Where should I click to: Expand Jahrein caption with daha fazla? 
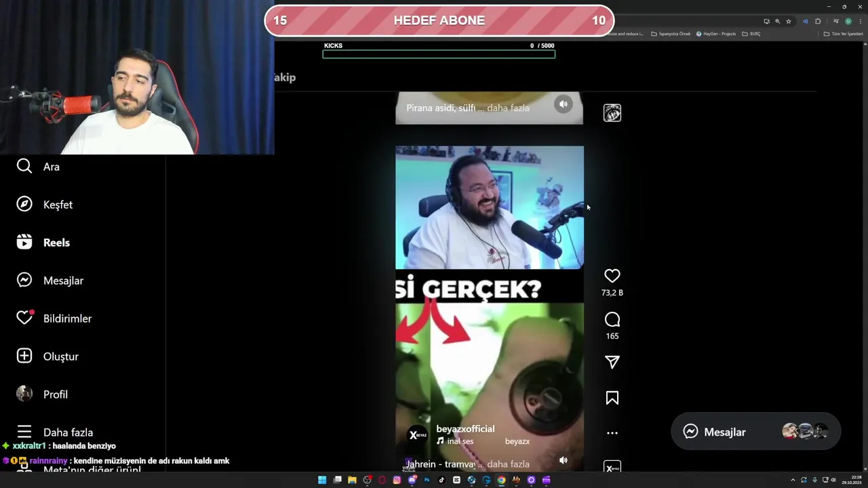click(508, 464)
